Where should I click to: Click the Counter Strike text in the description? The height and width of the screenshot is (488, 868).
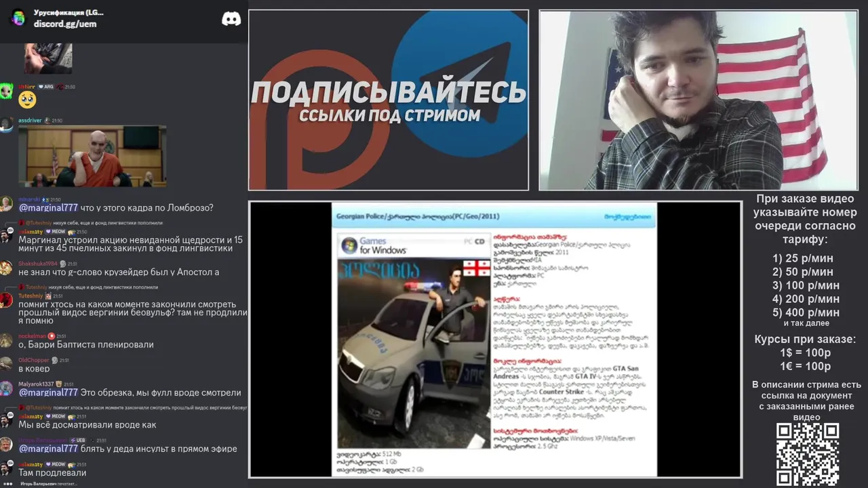tap(561, 392)
